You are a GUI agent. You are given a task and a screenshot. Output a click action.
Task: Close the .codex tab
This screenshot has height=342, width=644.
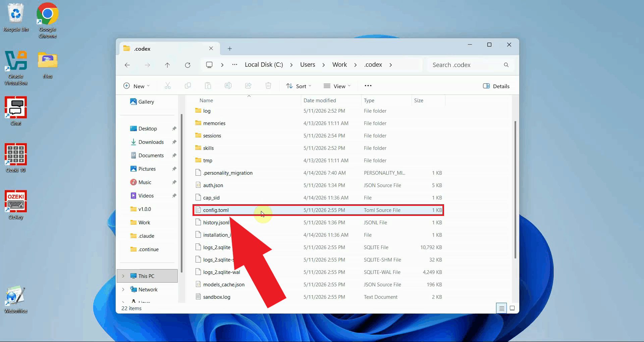pyautogui.click(x=211, y=48)
